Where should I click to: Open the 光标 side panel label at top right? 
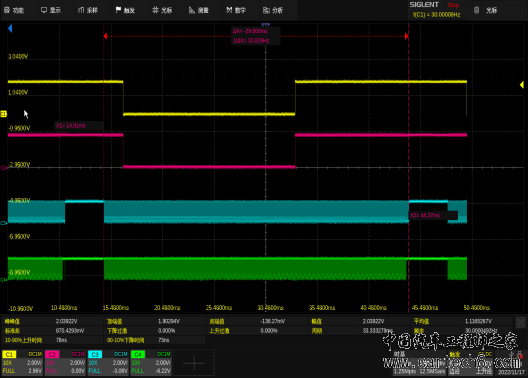[491, 10]
